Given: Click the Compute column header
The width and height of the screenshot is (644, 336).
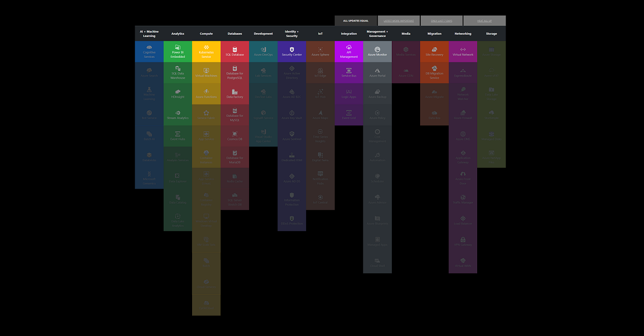Looking at the screenshot, I should [x=206, y=34].
